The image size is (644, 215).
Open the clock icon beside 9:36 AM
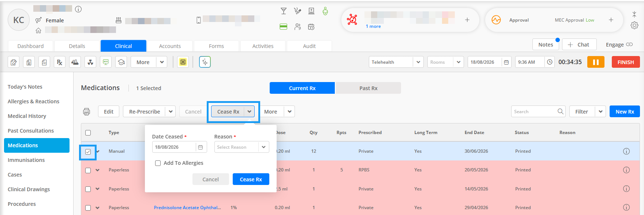(x=550, y=62)
